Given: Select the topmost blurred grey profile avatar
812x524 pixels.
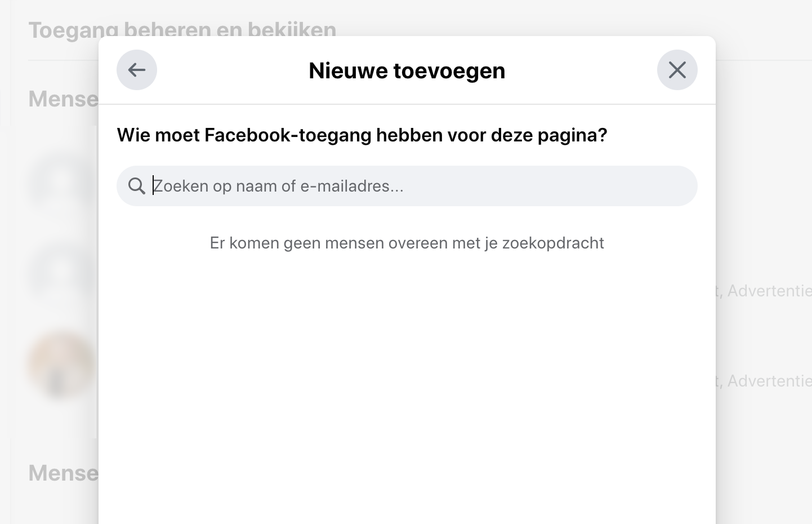Looking at the screenshot, I should [x=62, y=181].
